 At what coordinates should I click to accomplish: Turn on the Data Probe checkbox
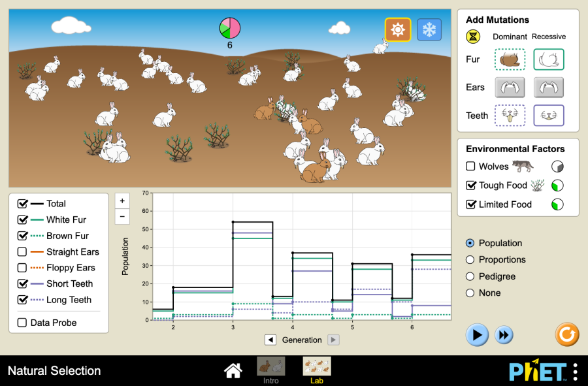pyautogui.click(x=22, y=323)
